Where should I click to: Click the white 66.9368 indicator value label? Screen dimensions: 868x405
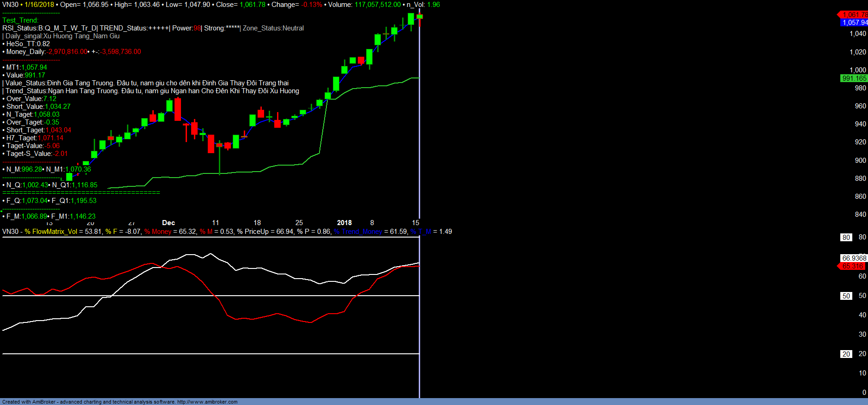(x=854, y=258)
